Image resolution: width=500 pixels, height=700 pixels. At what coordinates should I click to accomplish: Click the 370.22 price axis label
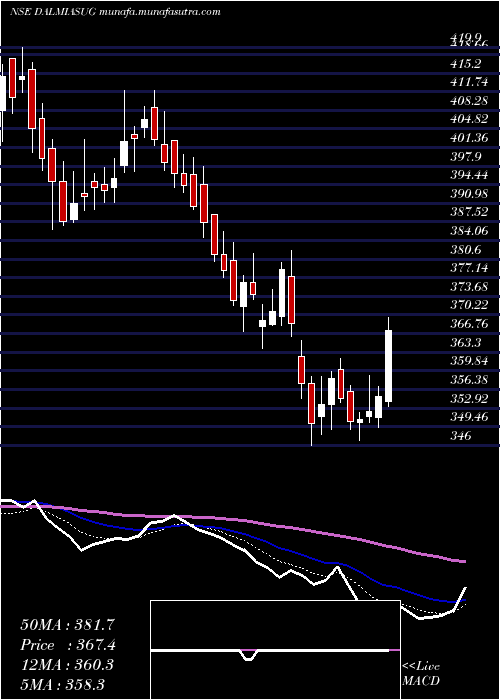pyautogui.click(x=469, y=305)
